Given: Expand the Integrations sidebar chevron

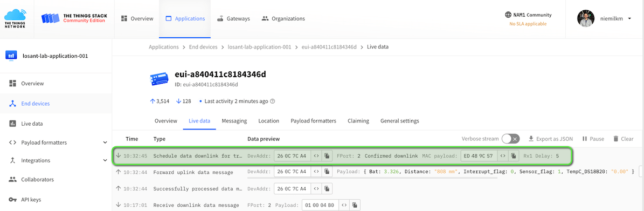Looking at the screenshot, I should (x=105, y=160).
